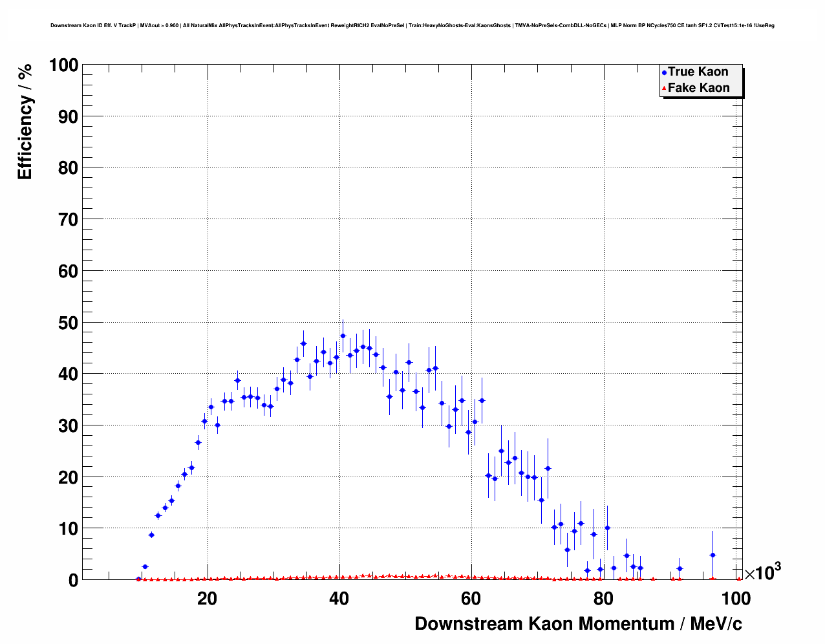Screen dimensions: 825x644
Task: Click the Downstream Kaon Momentum x-axis title
Action: tap(578, 624)
